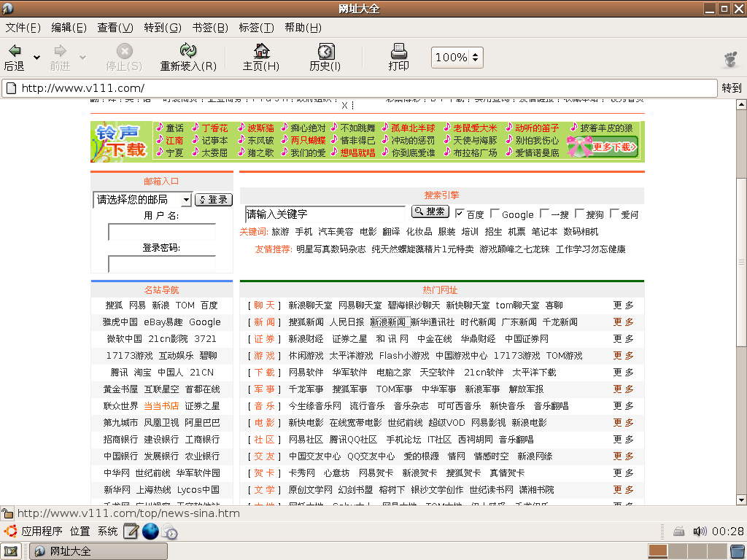Viewport: 747px width, 560px height.
Task: Click the 00:28 clock in panel
Action: coord(728,531)
